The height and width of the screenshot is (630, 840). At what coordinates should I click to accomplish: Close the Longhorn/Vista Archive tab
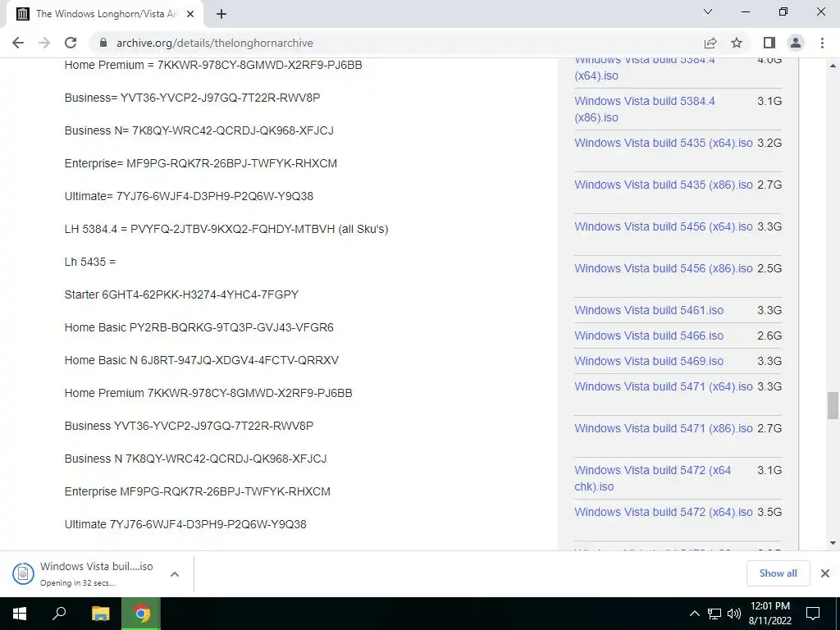[x=190, y=14]
